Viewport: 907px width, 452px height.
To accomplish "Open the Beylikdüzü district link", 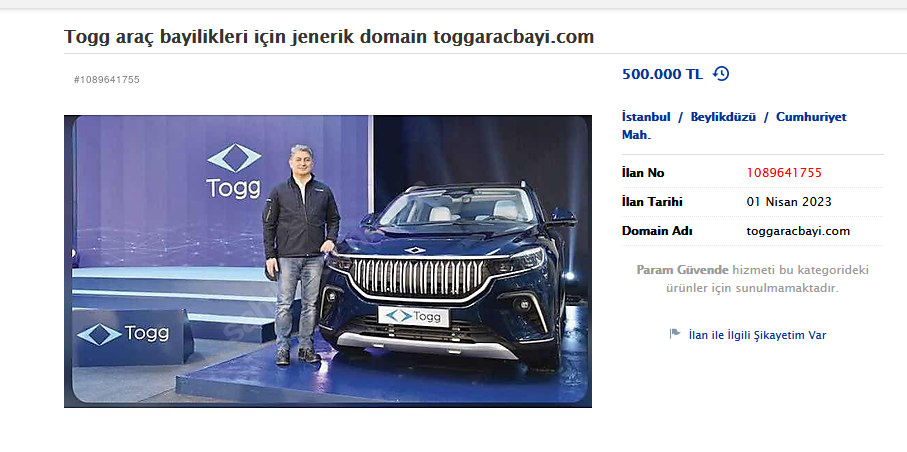I will coord(723,117).
